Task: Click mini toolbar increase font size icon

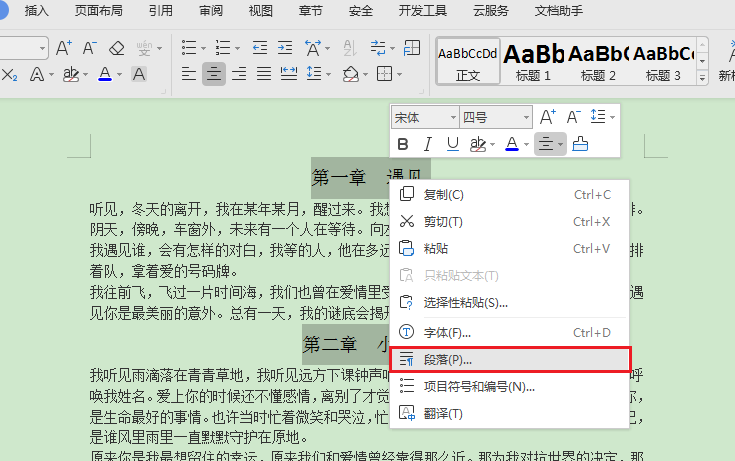Action: [548, 117]
